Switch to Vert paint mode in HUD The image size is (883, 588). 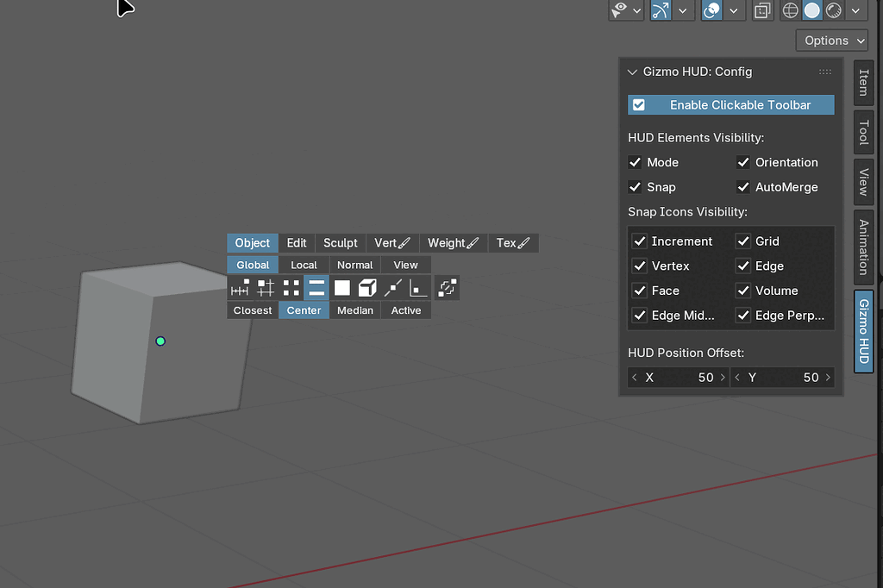[392, 243]
